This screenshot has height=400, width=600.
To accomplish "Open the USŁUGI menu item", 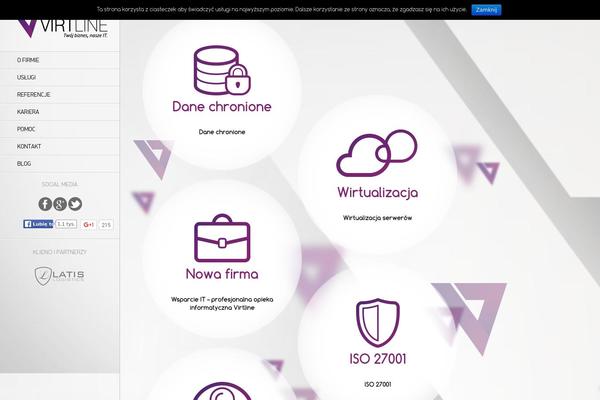I will [x=60, y=77].
